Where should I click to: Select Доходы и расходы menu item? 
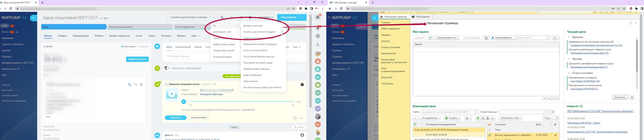click(x=253, y=26)
